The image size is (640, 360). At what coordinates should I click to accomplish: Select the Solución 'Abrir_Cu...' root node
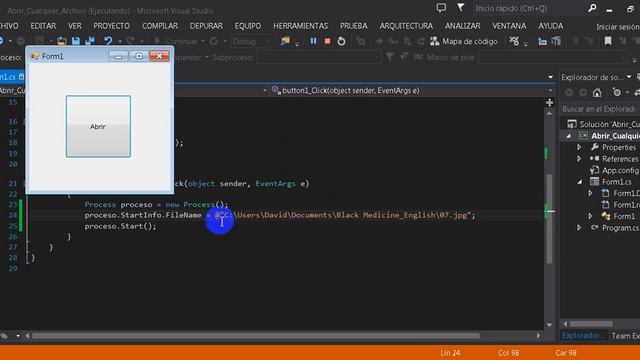point(609,124)
